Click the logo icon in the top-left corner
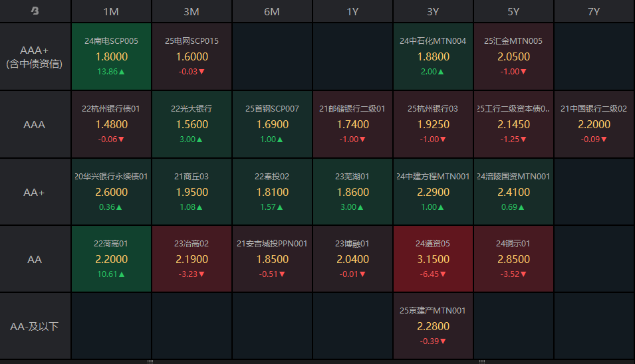 pos(35,11)
